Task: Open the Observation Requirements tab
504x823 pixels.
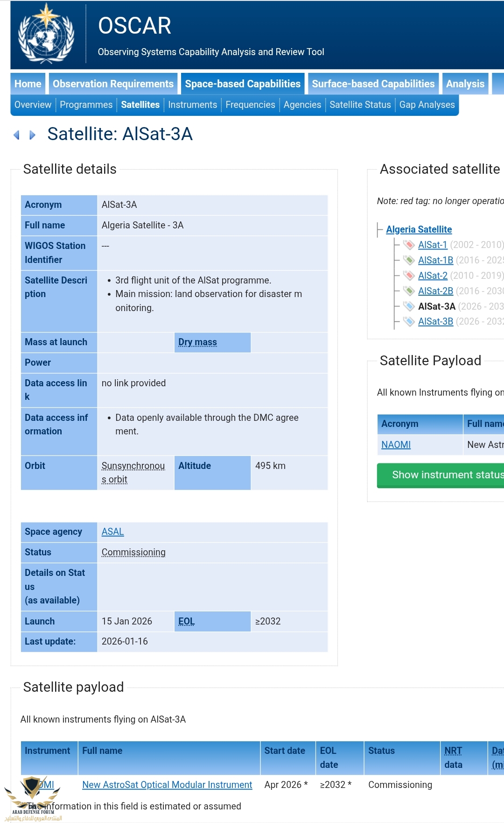Action: pyautogui.click(x=113, y=84)
